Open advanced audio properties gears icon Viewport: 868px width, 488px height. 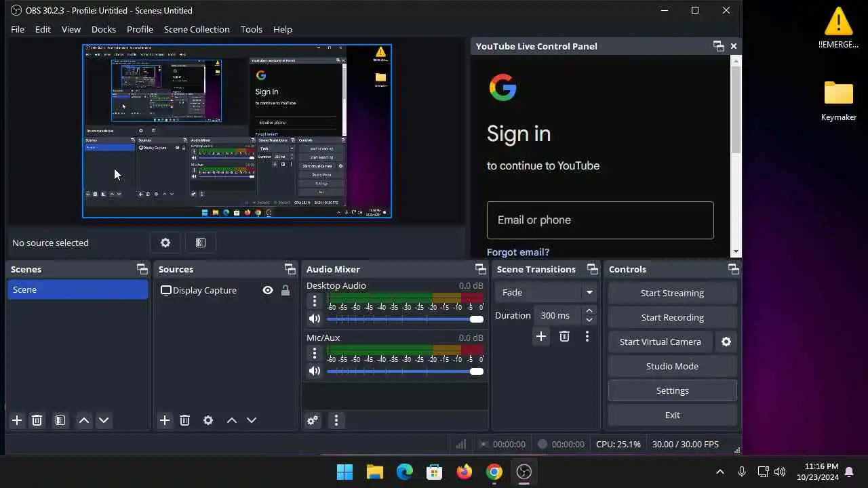[313, 420]
